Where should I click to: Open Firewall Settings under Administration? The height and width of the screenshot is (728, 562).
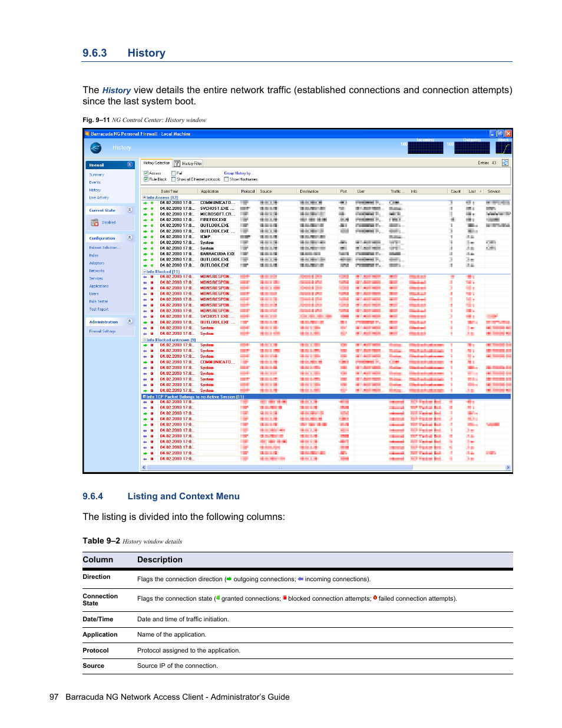tap(103, 331)
